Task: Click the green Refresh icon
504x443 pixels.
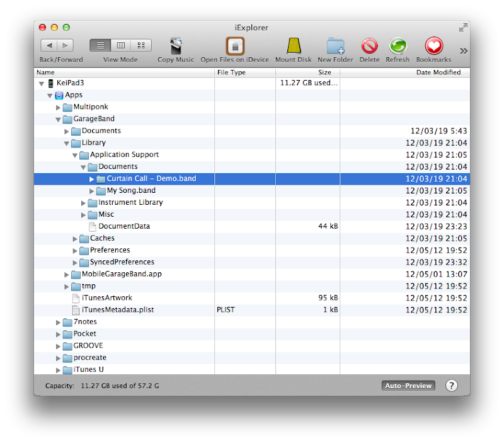Action: coord(398,46)
